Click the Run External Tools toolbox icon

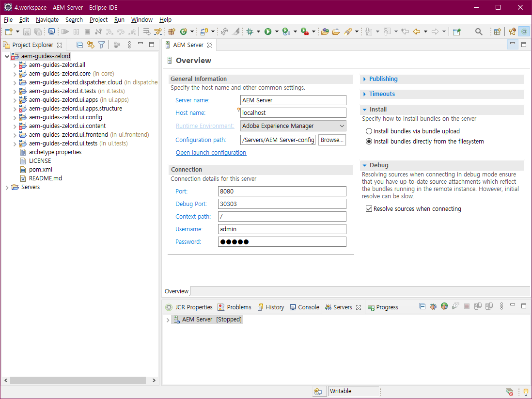[x=304, y=32]
